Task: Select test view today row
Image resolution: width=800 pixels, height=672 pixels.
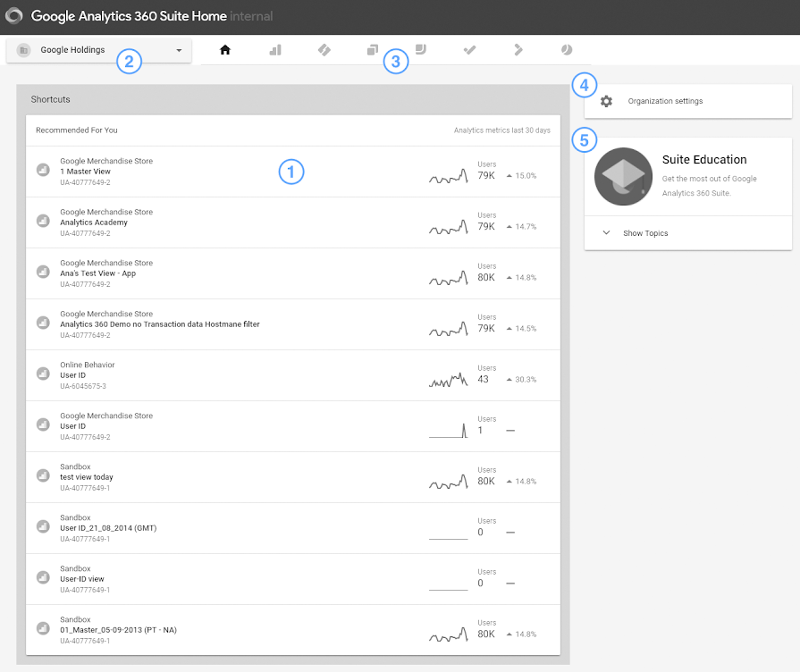Action: [293, 477]
